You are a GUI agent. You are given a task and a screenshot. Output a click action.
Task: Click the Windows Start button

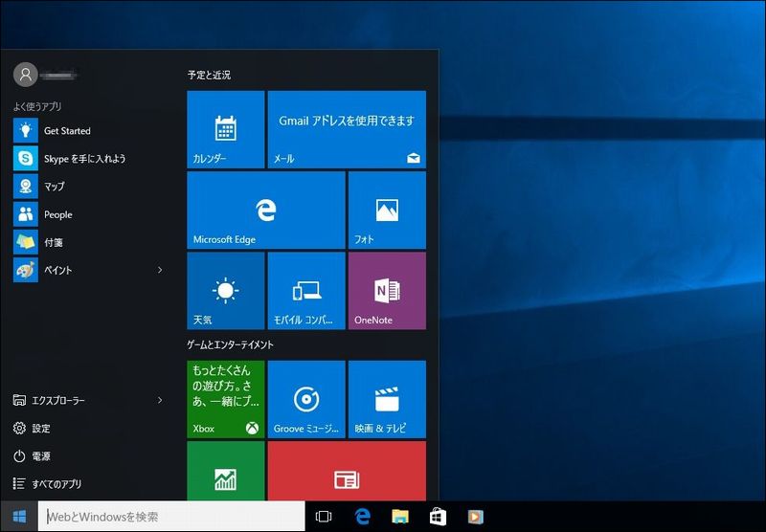pyautogui.click(x=19, y=517)
